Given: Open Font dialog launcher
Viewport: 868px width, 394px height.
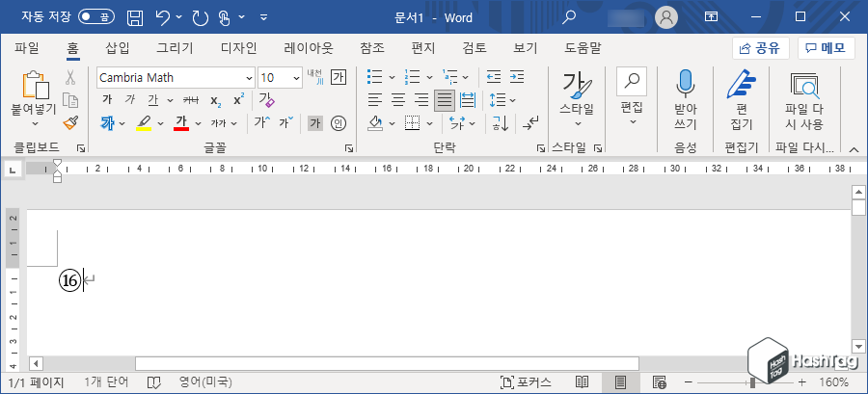Looking at the screenshot, I should (x=349, y=147).
